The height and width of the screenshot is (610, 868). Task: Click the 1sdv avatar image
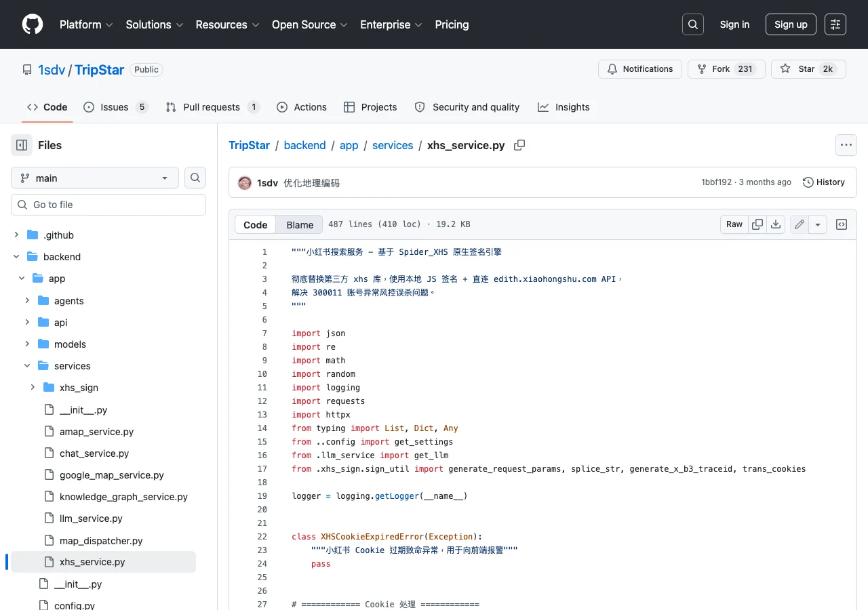click(x=245, y=182)
